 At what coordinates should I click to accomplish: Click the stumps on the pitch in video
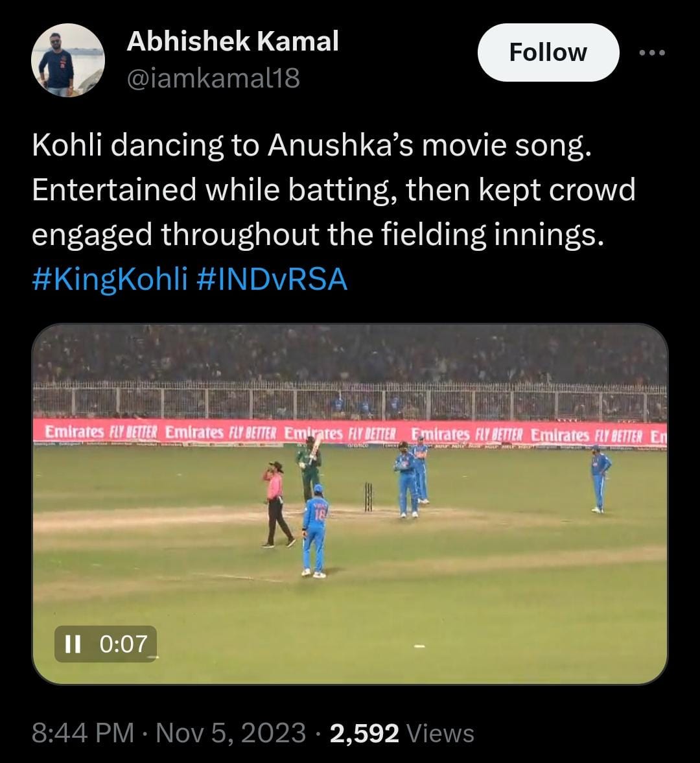(368, 497)
